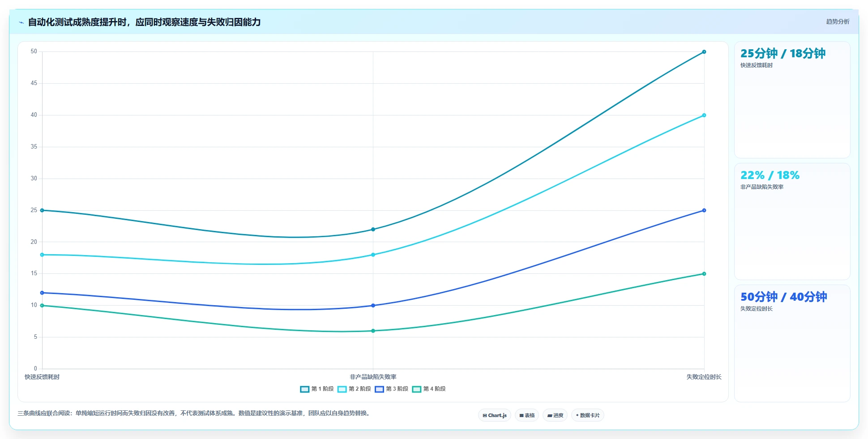The image size is (868, 439).
Task: Click stage 2 data point at value 40
Action: tap(704, 115)
